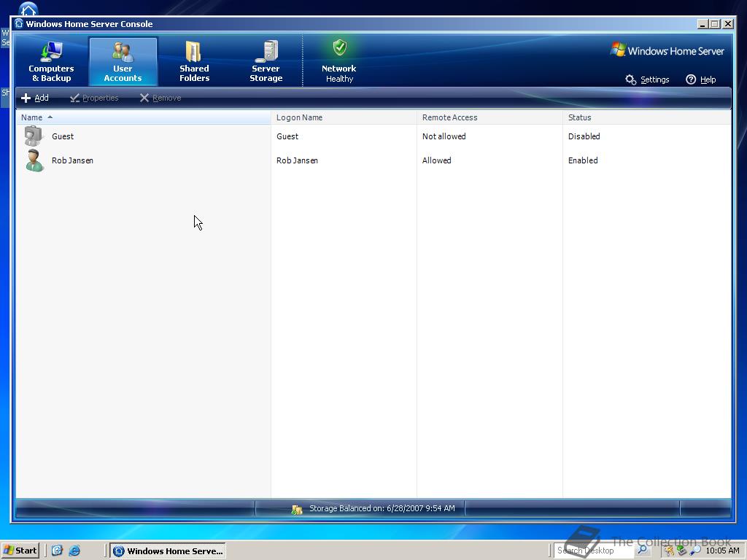Minimize the Windows Home Server Console
Image resolution: width=747 pixels, height=560 pixels.
703,24
